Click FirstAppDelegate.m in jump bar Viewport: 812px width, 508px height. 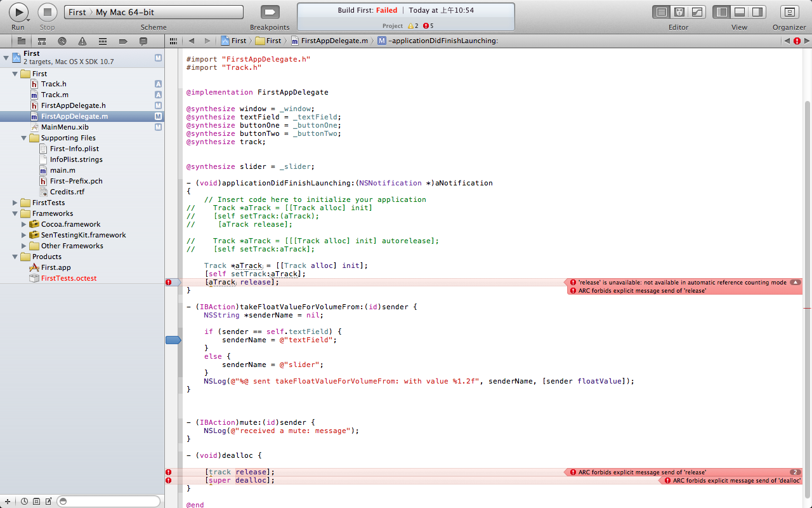point(329,41)
